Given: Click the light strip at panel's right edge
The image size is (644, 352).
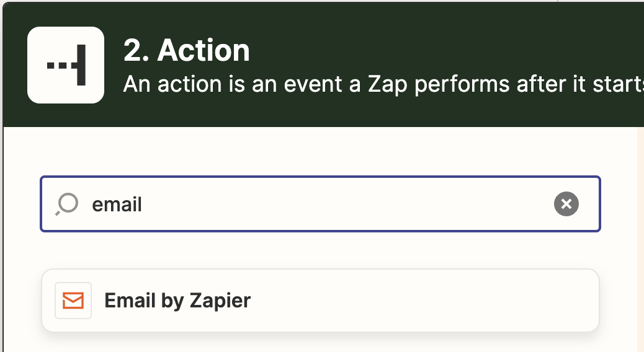Looking at the screenshot, I should click(x=640, y=239).
